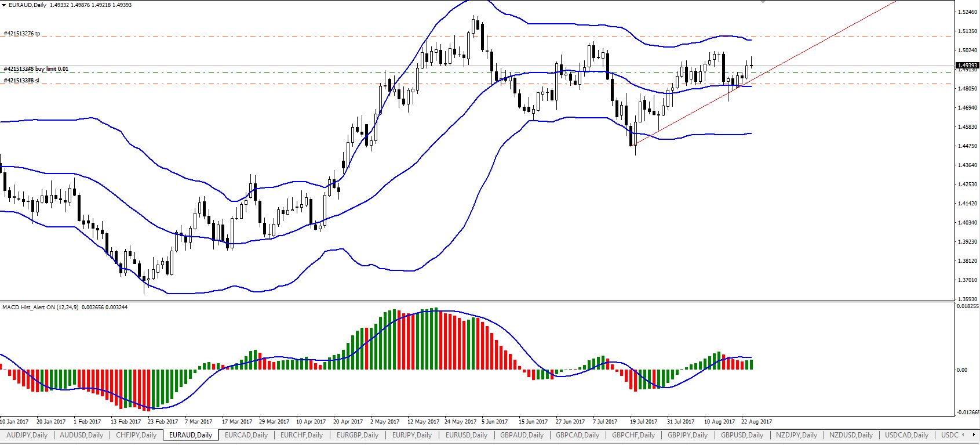Click the 10 Jan 2017 date label
This screenshot has height=445, width=980.
tap(14, 422)
